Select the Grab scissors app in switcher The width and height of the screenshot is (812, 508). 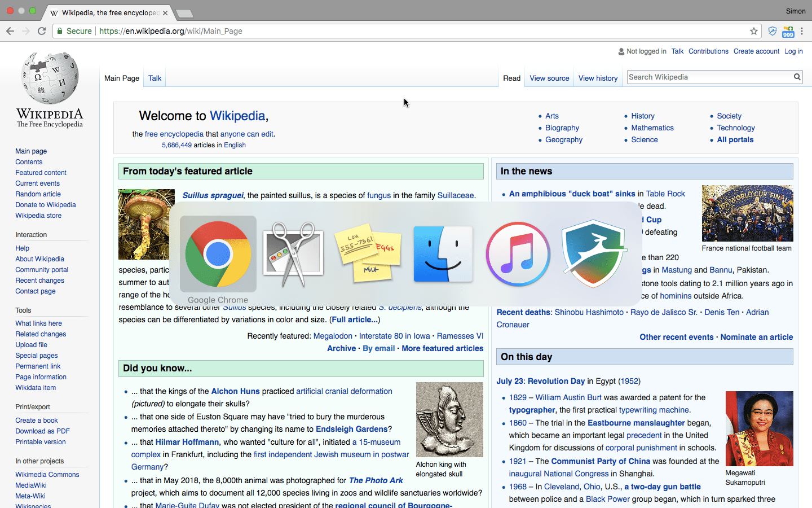pyautogui.click(x=293, y=254)
